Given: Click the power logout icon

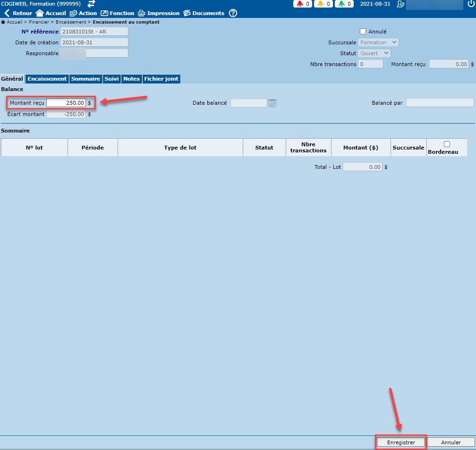Looking at the screenshot, I should pyautogui.click(x=470, y=4).
